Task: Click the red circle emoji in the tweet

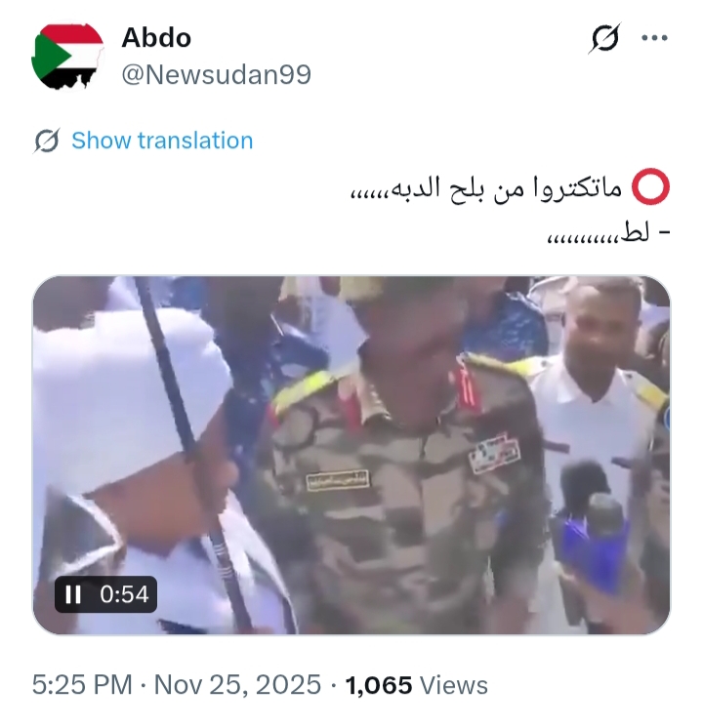Action: pos(650,186)
